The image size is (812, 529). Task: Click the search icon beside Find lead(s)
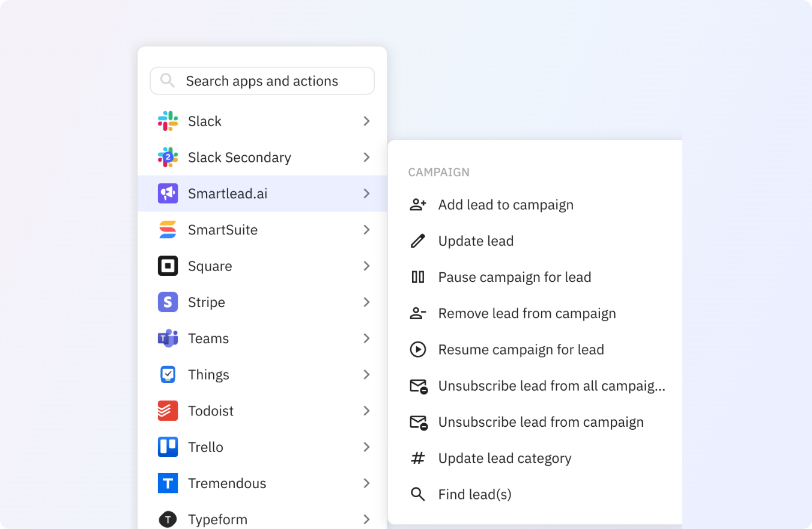click(417, 494)
